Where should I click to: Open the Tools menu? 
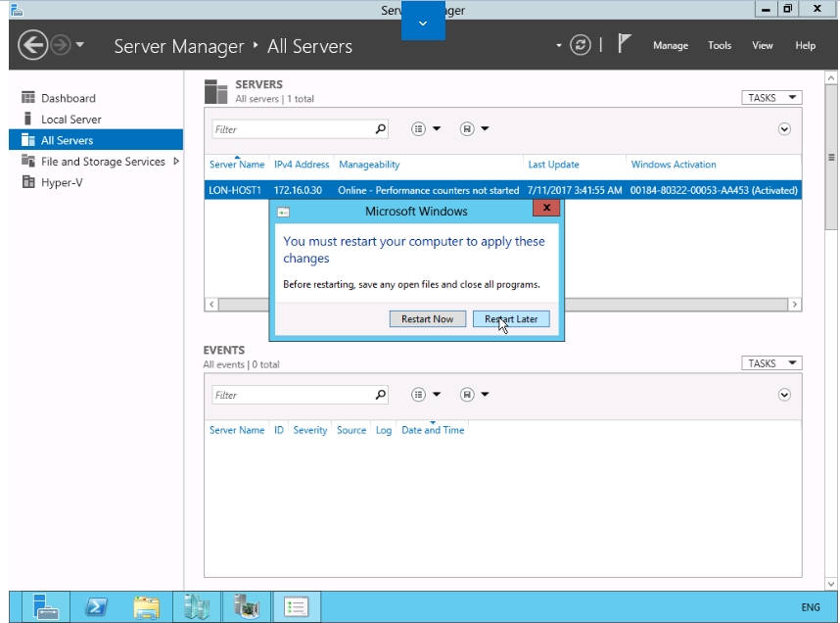tap(720, 46)
